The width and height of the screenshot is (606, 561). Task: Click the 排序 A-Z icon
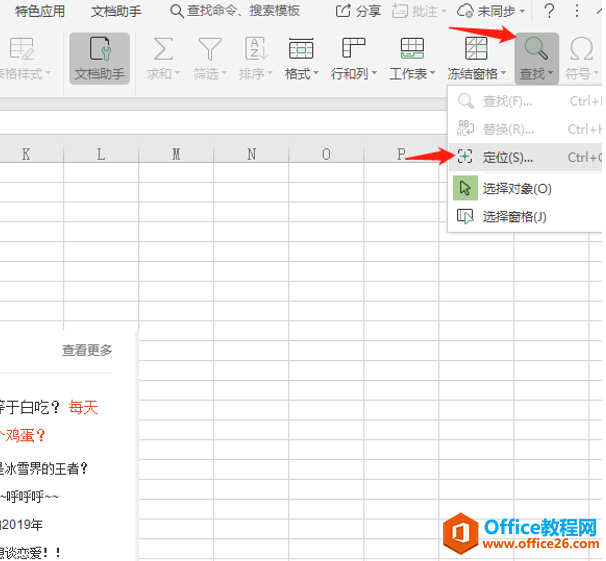point(256,50)
